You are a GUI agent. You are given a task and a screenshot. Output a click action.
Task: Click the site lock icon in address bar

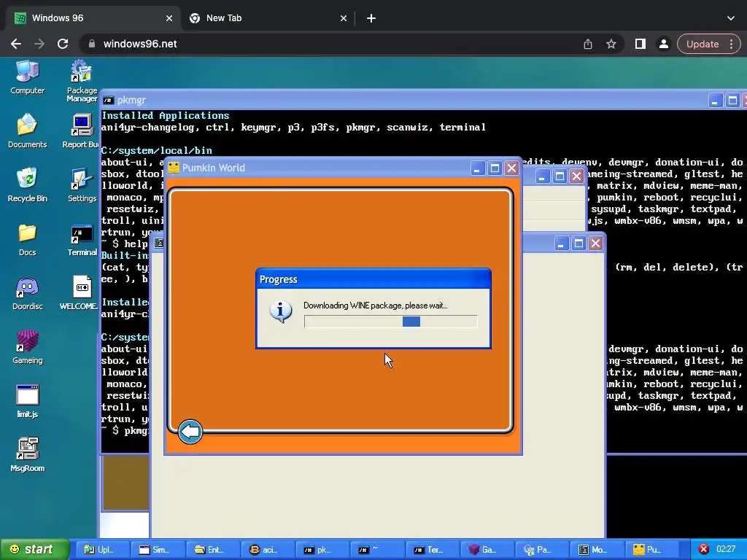pos(92,44)
